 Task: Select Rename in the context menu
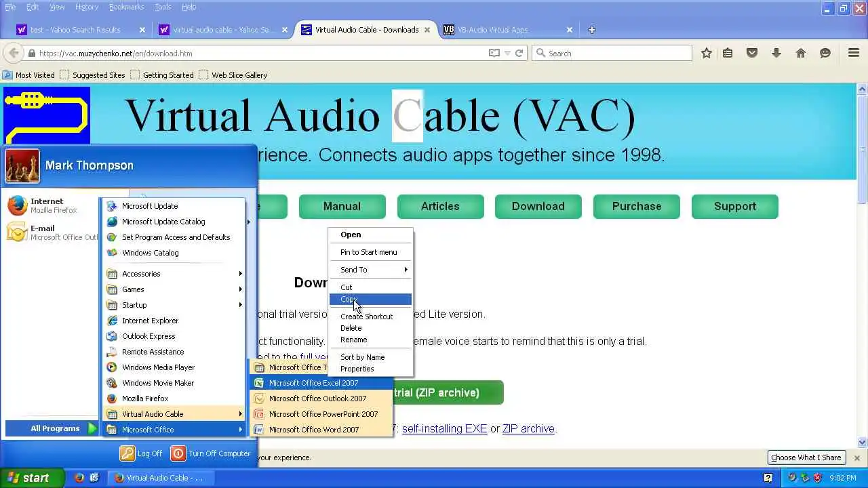tap(370, 340)
